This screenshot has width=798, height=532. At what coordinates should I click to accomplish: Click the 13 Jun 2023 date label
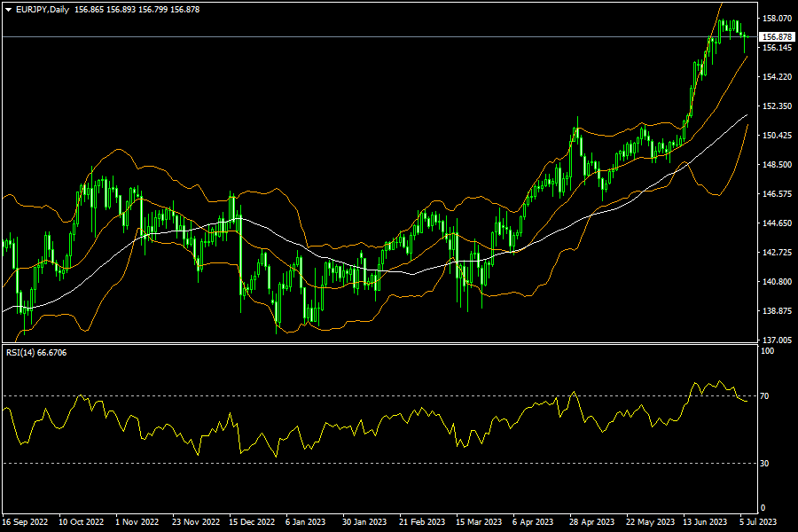(x=705, y=522)
